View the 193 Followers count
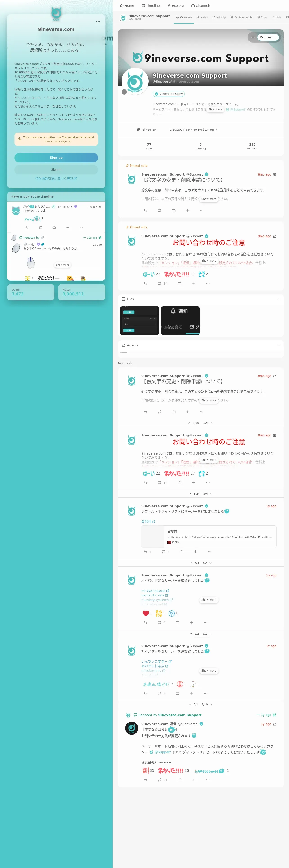Image resolution: width=289 pixels, height=868 pixels. (x=252, y=146)
